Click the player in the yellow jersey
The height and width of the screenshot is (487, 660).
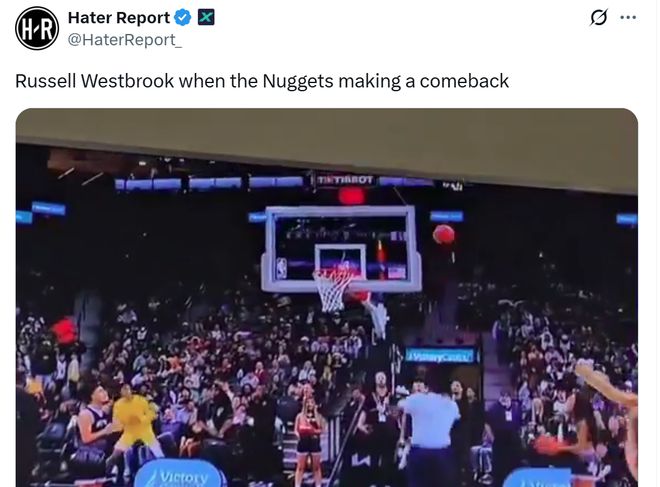[x=134, y=421]
